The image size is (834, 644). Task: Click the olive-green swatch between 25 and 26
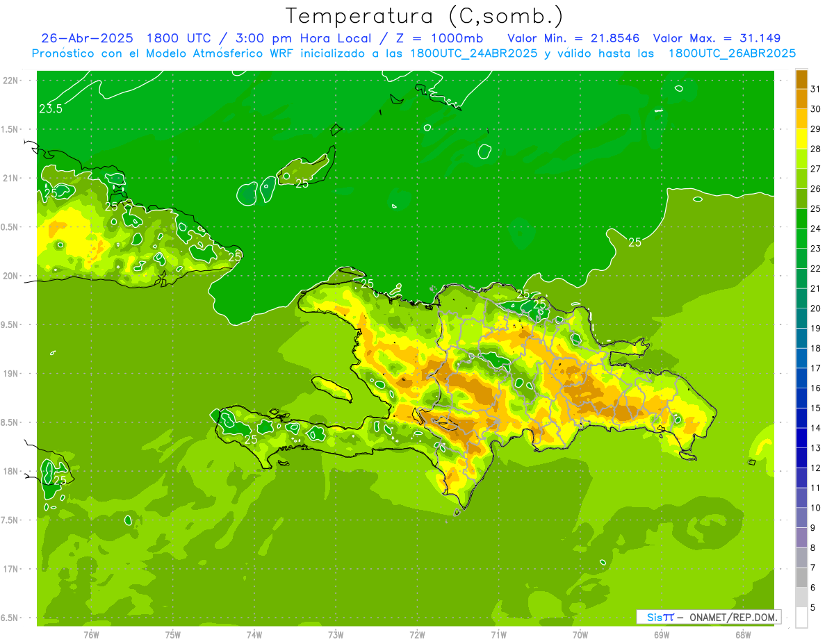coord(801,199)
